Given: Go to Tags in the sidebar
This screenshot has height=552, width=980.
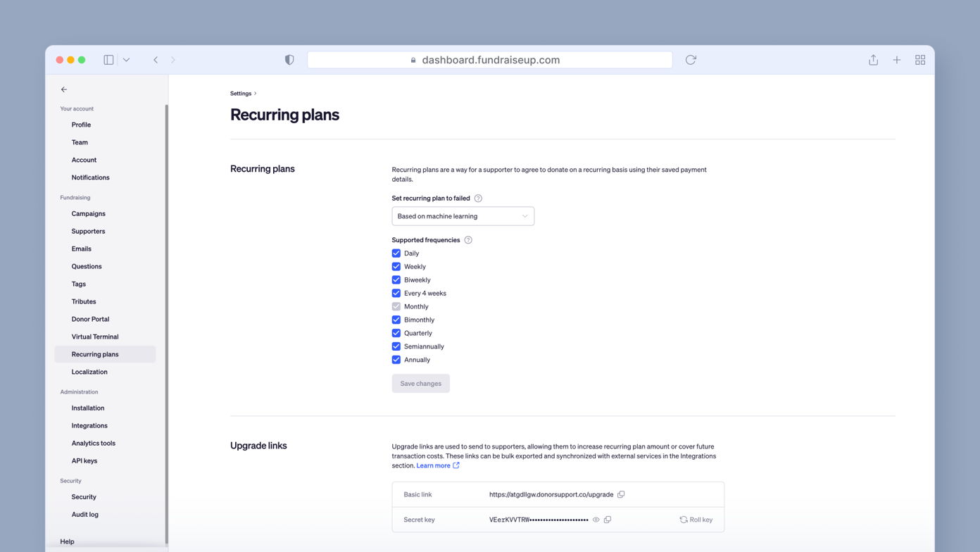Looking at the screenshot, I should pyautogui.click(x=78, y=284).
